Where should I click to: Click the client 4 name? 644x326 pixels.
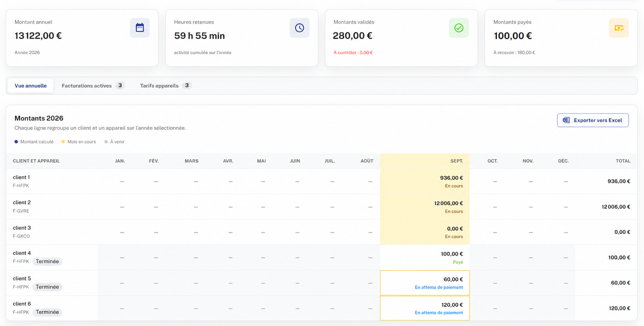click(22, 253)
